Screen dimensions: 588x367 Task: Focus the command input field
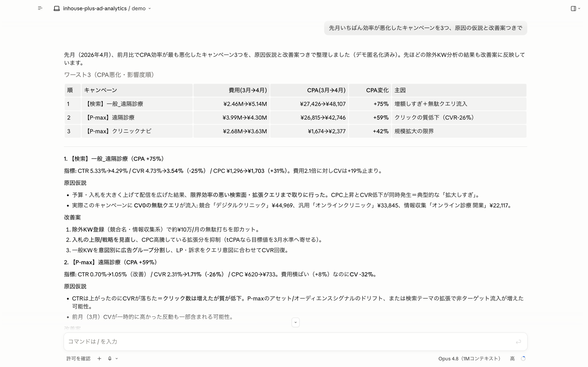pyautogui.click(x=295, y=342)
